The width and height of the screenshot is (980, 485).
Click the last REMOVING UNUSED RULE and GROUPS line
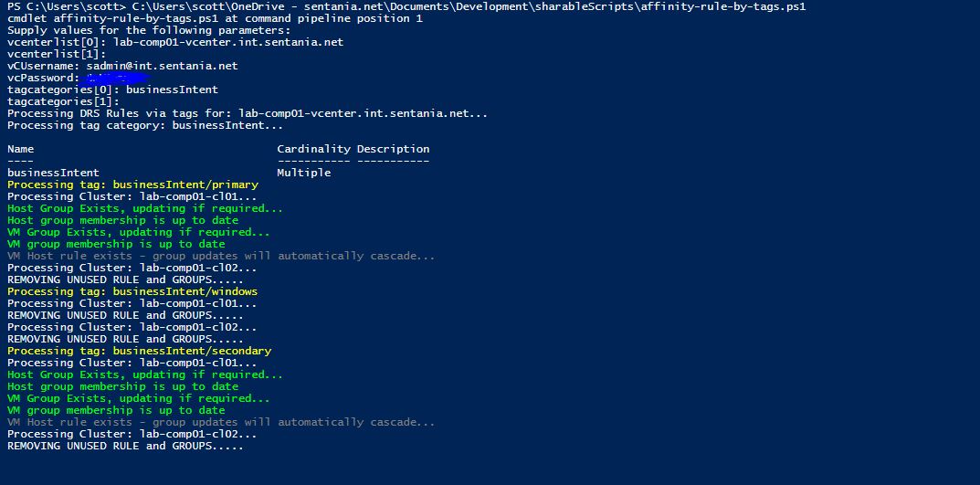(125, 447)
